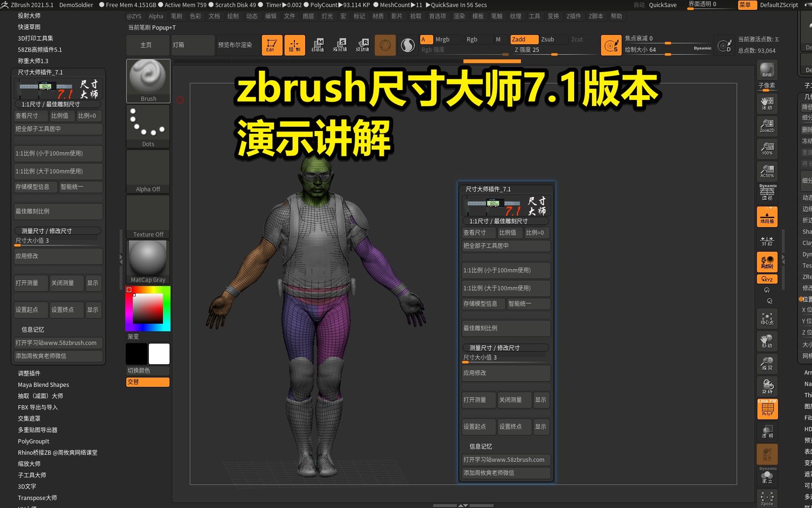The height and width of the screenshot is (508, 812).
Task: Expand the PolyGroupIt section
Action: coord(33,441)
